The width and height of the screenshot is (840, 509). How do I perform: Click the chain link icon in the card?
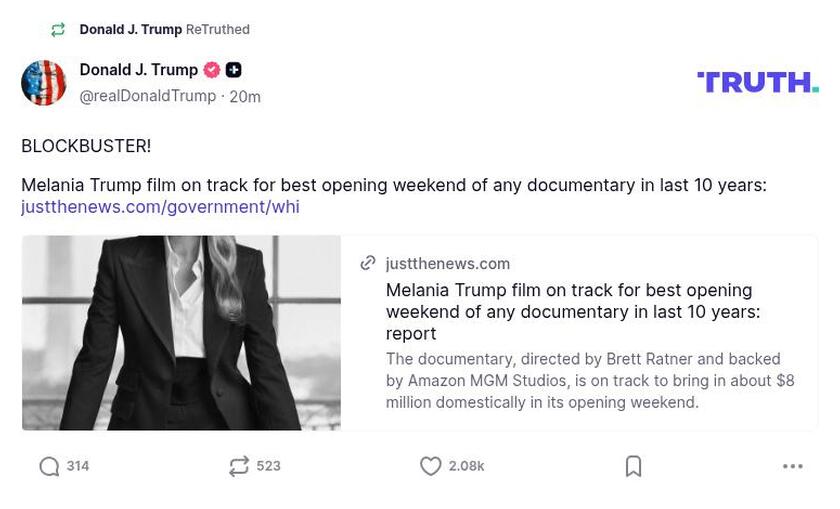(368, 263)
